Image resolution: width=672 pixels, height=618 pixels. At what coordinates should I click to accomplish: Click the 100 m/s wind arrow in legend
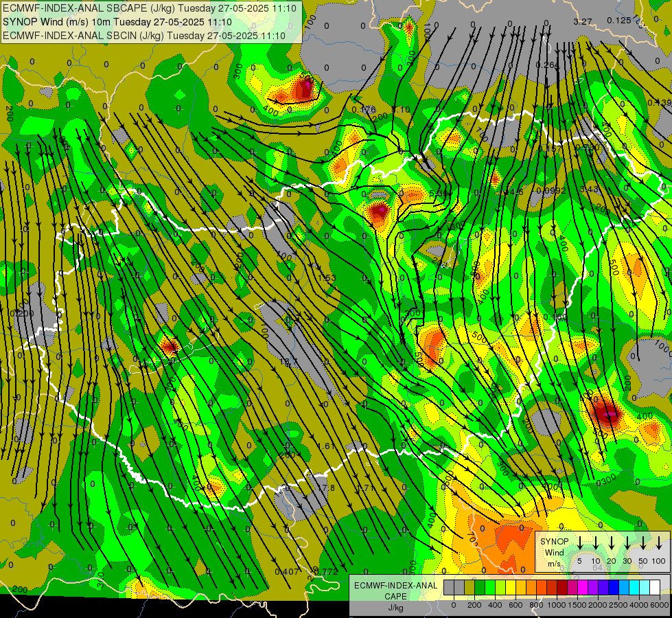pos(659,542)
